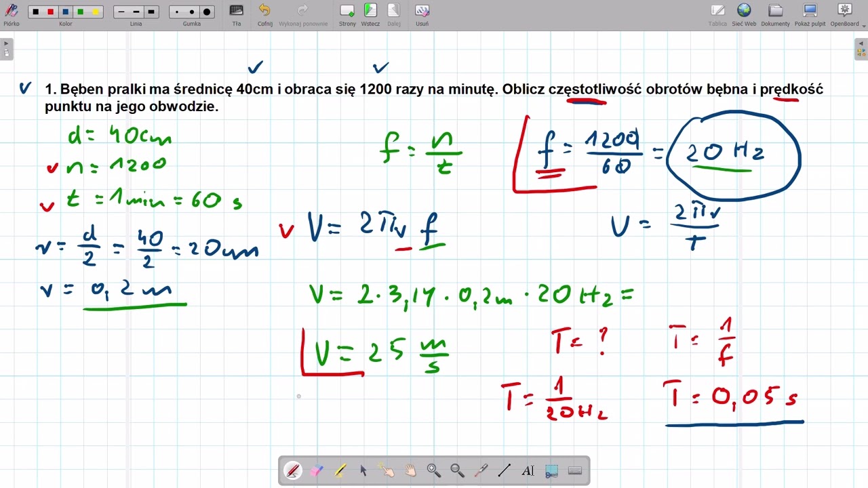This screenshot has height=488, width=868.
Task: Clear the page with Usuń
Action: tap(422, 14)
